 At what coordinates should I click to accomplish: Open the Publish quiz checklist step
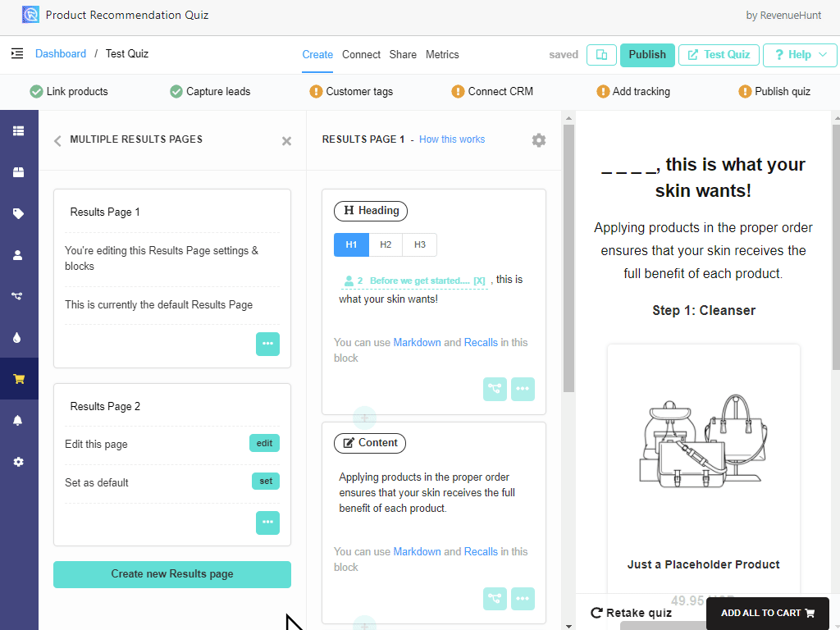click(x=774, y=92)
